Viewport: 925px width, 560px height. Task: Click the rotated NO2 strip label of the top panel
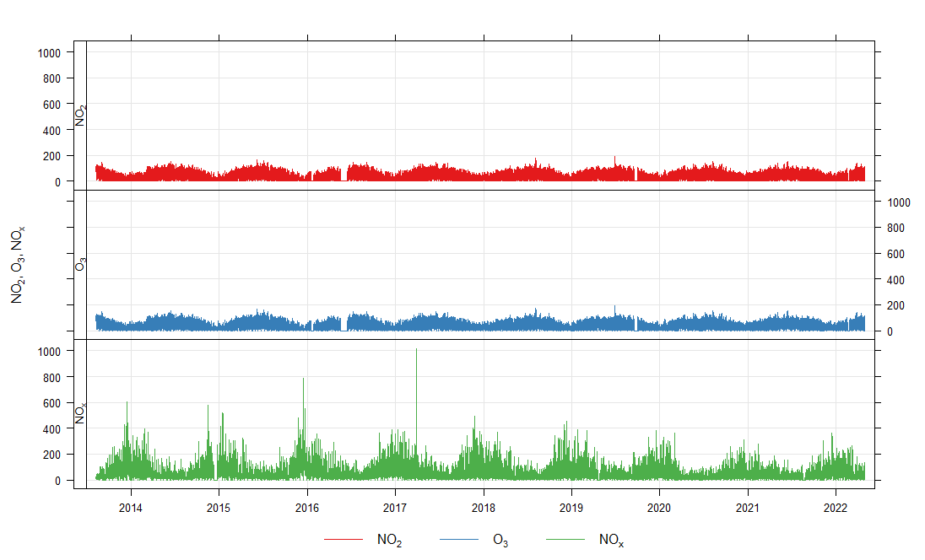click(80, 115)
